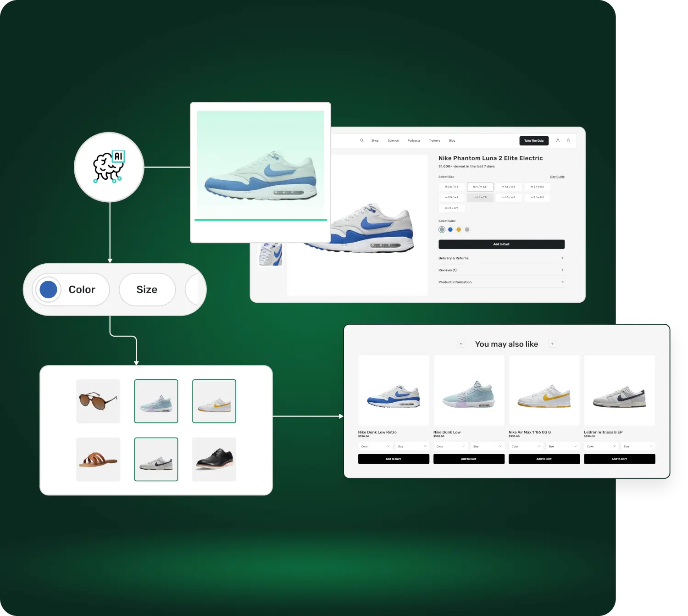Viewport: 688px width, 616px height.
Task: Go to previous recommendations with left arrow
Action: click(x=461, y=344)
